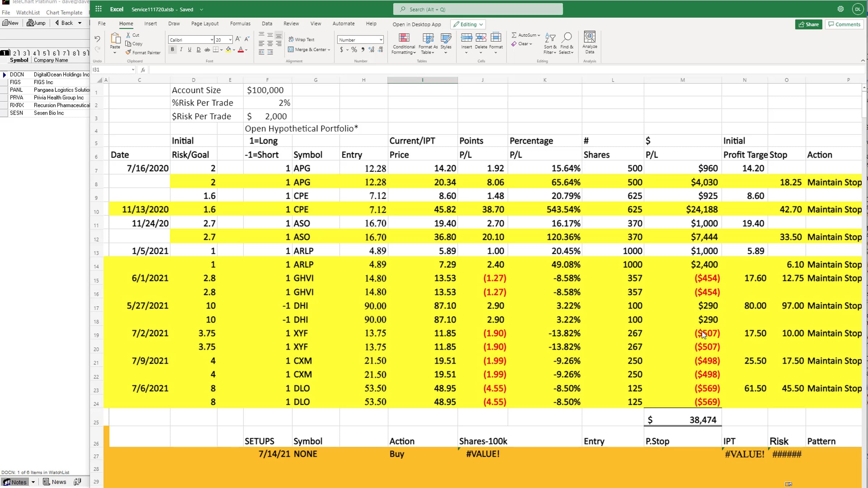The image size is (868, 488).
Task: Activate the Format Painter brush
Action: (x=142, y=52)
